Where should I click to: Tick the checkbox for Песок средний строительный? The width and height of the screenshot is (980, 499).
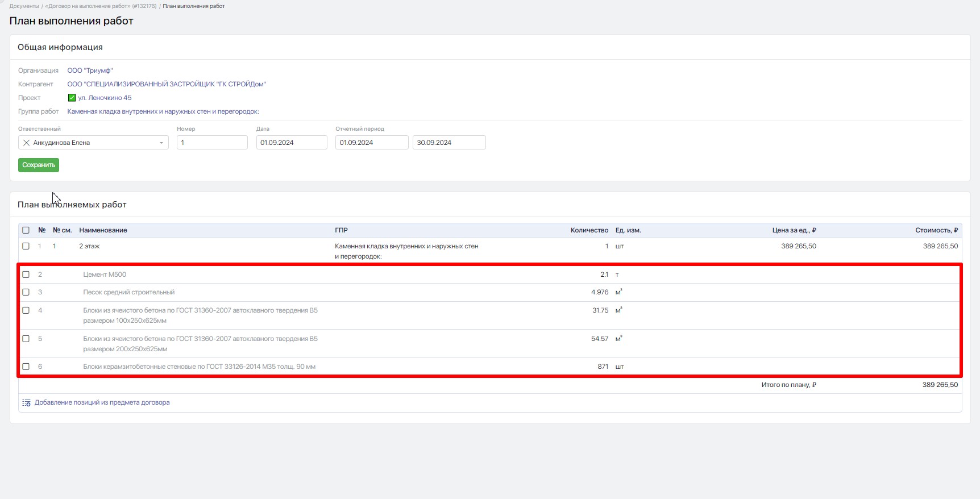(x=26, y=292)
